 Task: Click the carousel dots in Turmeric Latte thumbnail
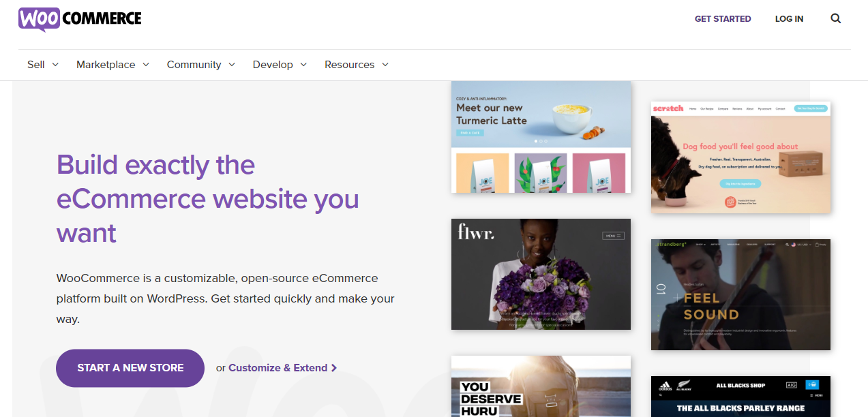541,141
